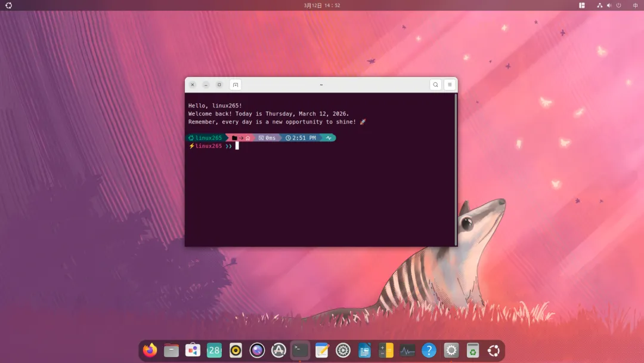
Task: Click the "Remember, every day" message line
Action: (277, 122)
